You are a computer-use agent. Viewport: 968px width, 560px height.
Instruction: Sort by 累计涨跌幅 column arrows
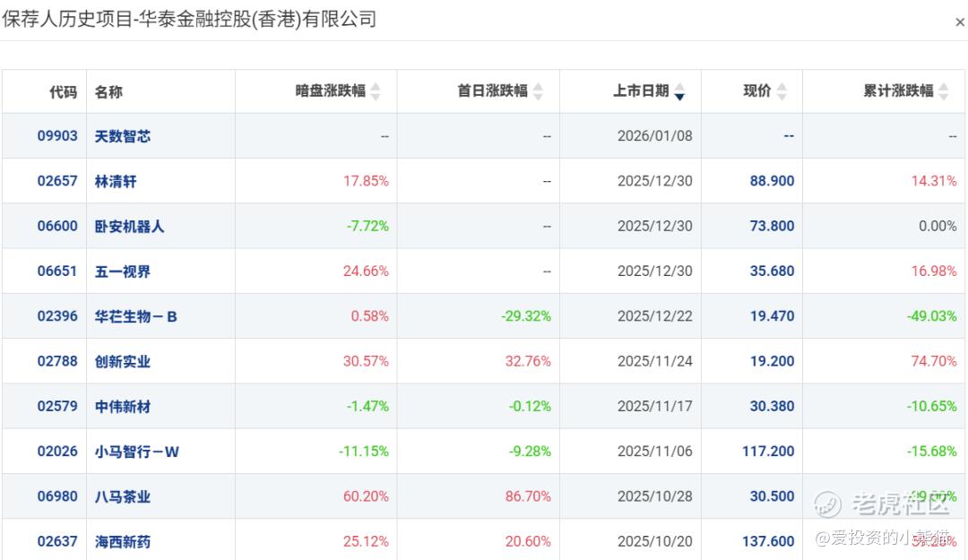(x=943, y=91)
